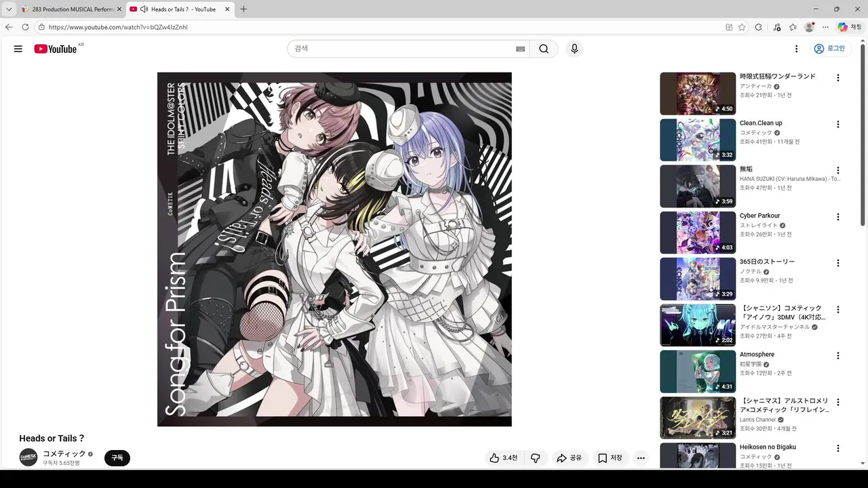This screenshot has width=868, height=488.
Task: Open options menu for 無垢 video
Action: (838, 171)
